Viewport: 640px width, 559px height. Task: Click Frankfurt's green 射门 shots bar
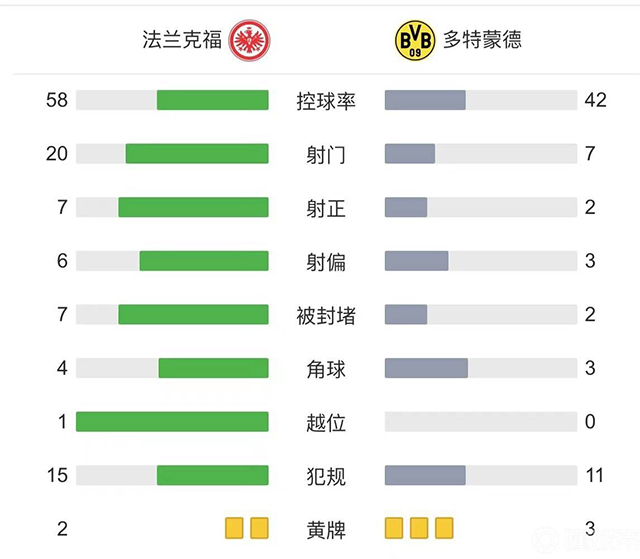(x=197, y=154)
